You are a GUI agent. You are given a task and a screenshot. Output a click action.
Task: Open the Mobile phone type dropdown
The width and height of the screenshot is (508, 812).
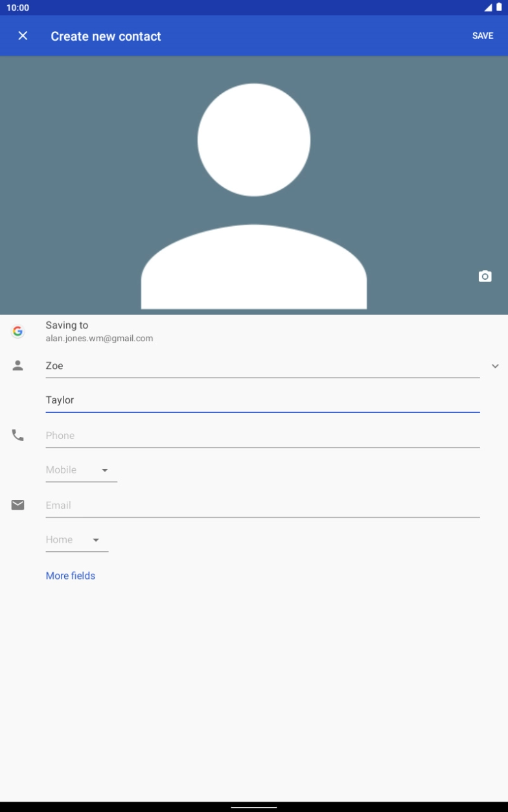pyautogui.click(x=80, y=470)
